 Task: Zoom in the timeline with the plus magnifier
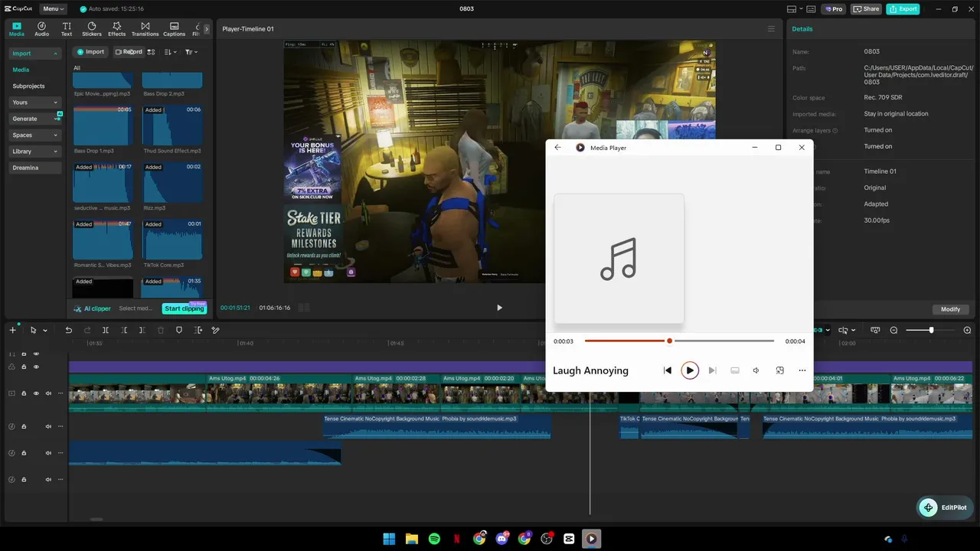point(967,330)
